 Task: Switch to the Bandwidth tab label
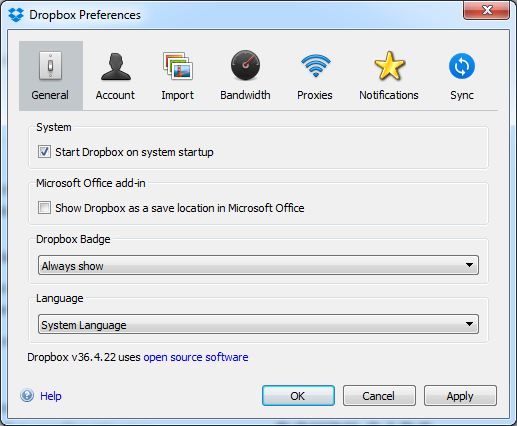(x=245, y=95)
